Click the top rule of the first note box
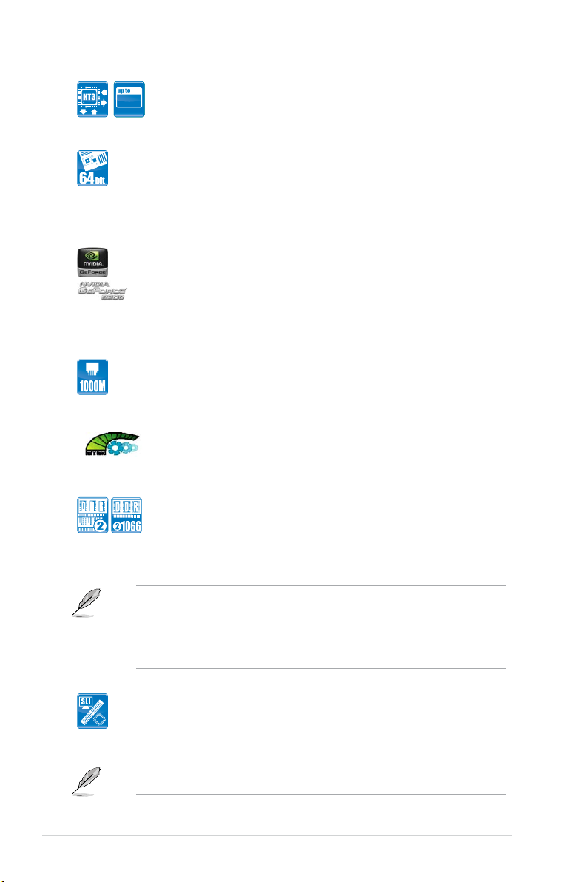This screenshot has width=588, height=882. (x=321, y=585)
